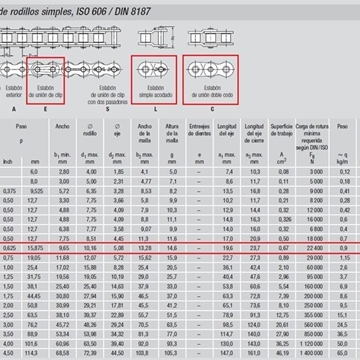The height and width of the screenshot is (360, 360).
Task: Click the inch value '0,375'
Action: click(9, 191)
